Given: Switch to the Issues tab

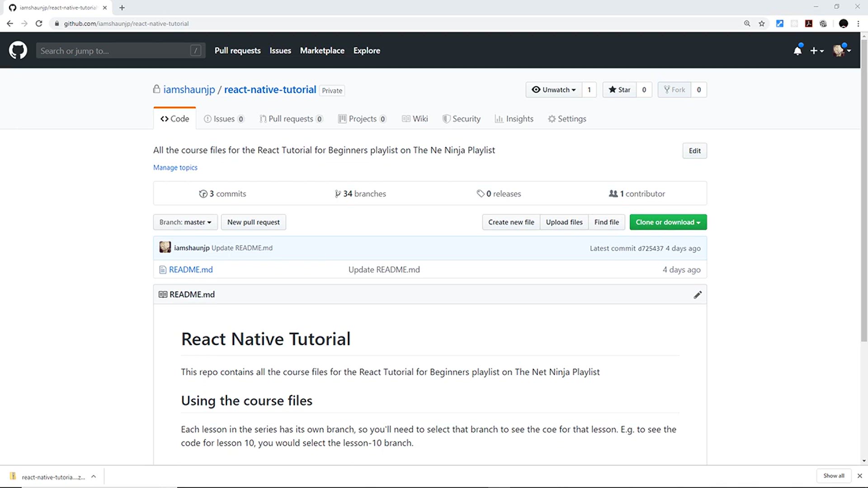Looking at the screenshot, I should [x=224, y=118].
